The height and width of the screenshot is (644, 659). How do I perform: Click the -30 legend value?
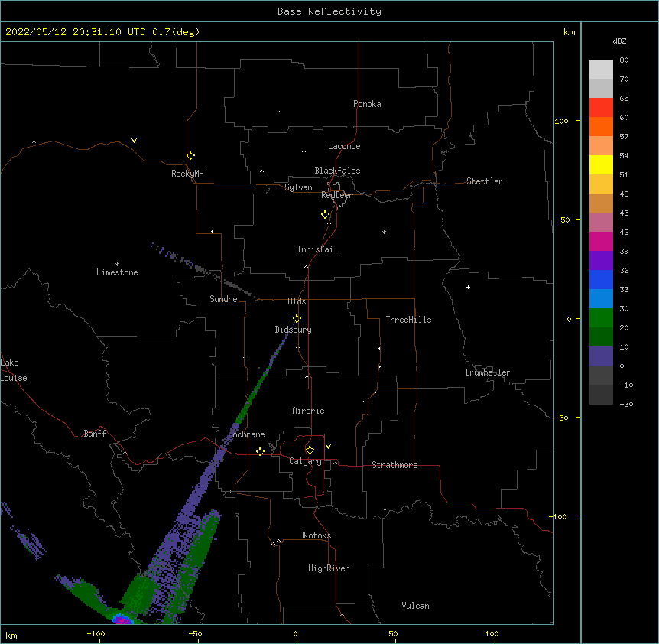626,404
